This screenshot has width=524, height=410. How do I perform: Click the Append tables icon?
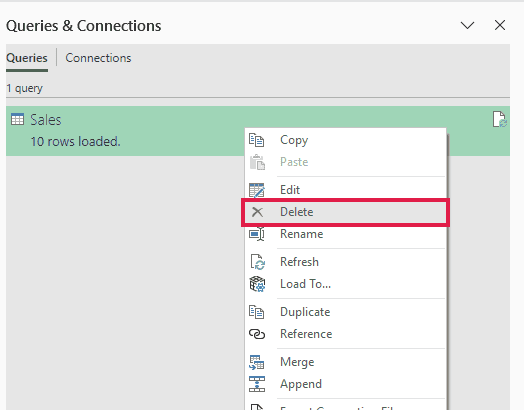(x=257, y=384)
